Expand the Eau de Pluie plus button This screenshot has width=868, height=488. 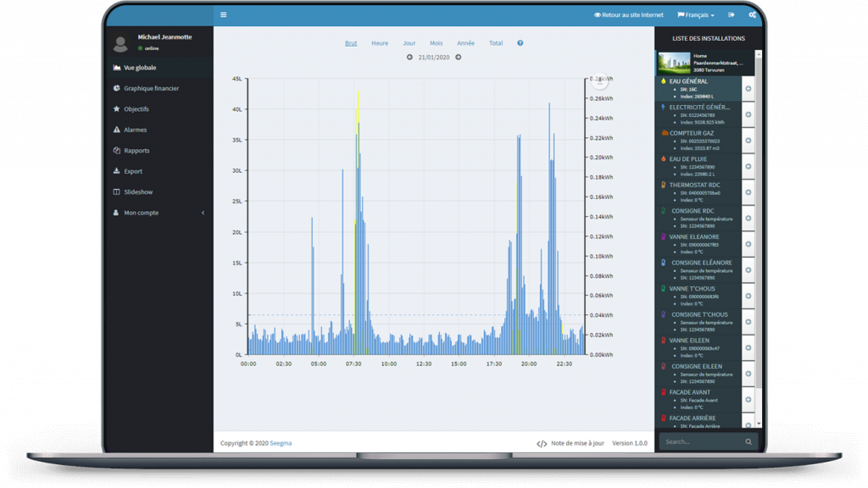[748, 167]
